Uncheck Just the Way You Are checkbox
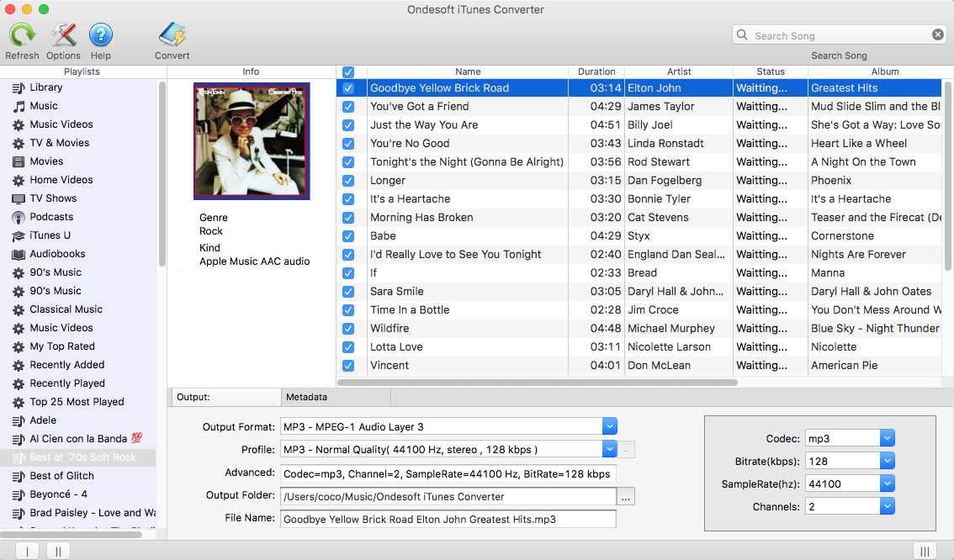Image resolution: width=954 pixels, height=560 pixels. point(348,125)
